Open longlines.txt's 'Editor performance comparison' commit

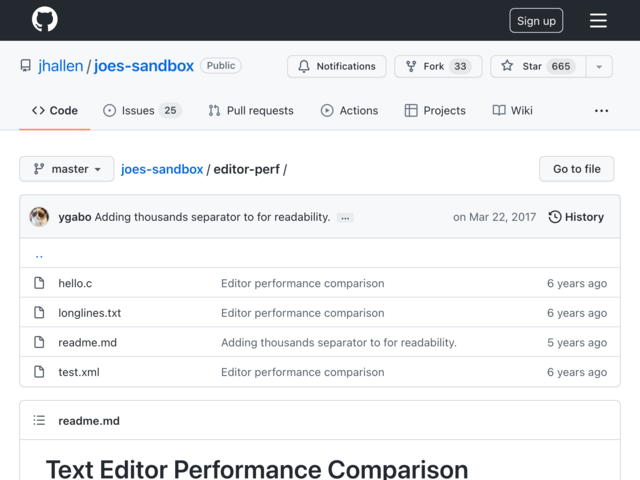tap(302, 313)
